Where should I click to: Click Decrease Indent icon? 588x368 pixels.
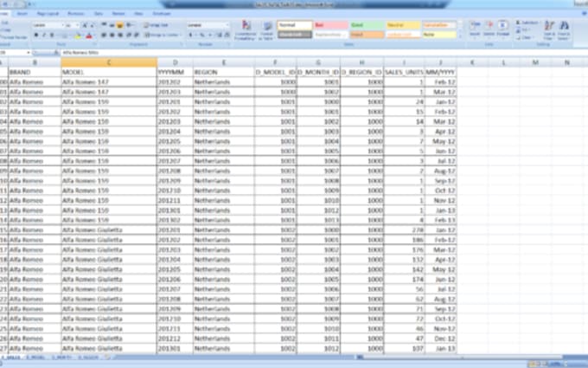[x=129, y=36]
